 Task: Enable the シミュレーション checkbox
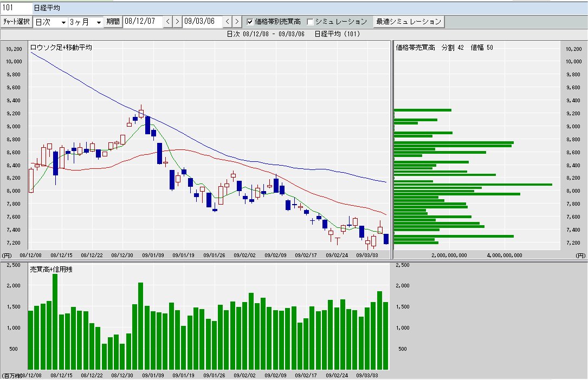(x=311, y=22)
